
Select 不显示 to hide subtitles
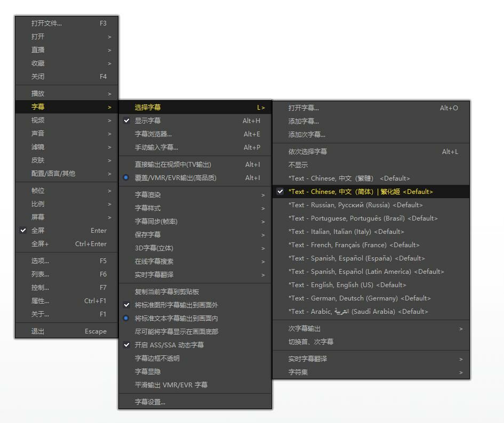pyautogui.click(x=298, y=165)
